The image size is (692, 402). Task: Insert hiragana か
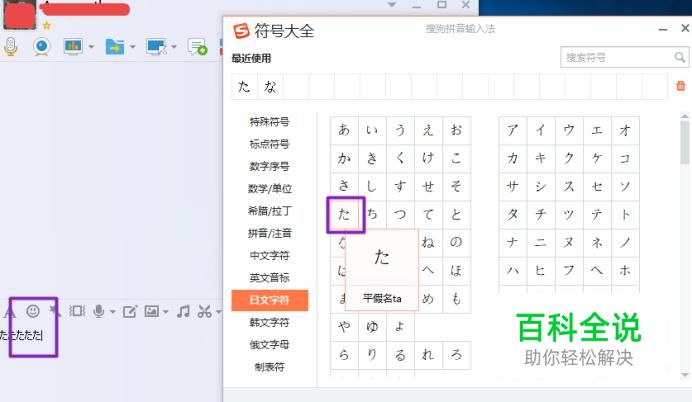(344, 158)
